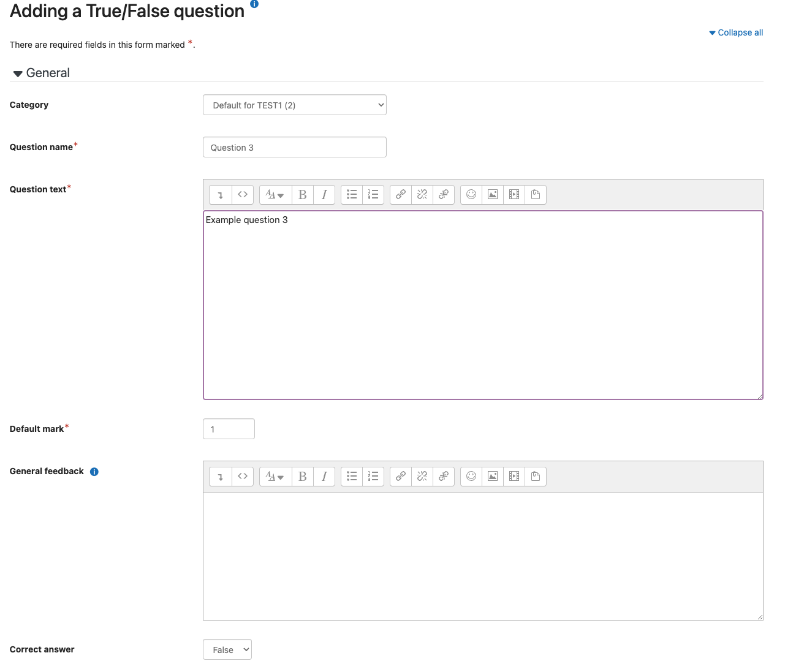Insert unordered list in Question text editor

(352, 195)
